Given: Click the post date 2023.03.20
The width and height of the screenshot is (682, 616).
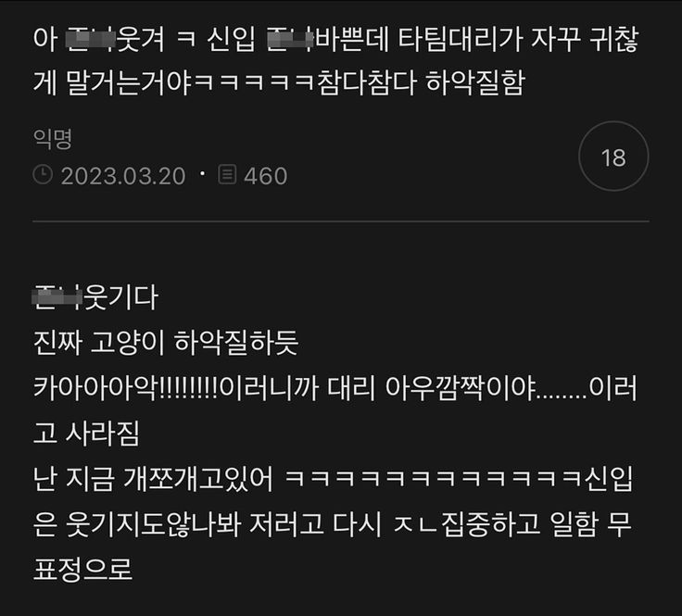Looking at the screenshot, I should [x=123, y=176].
